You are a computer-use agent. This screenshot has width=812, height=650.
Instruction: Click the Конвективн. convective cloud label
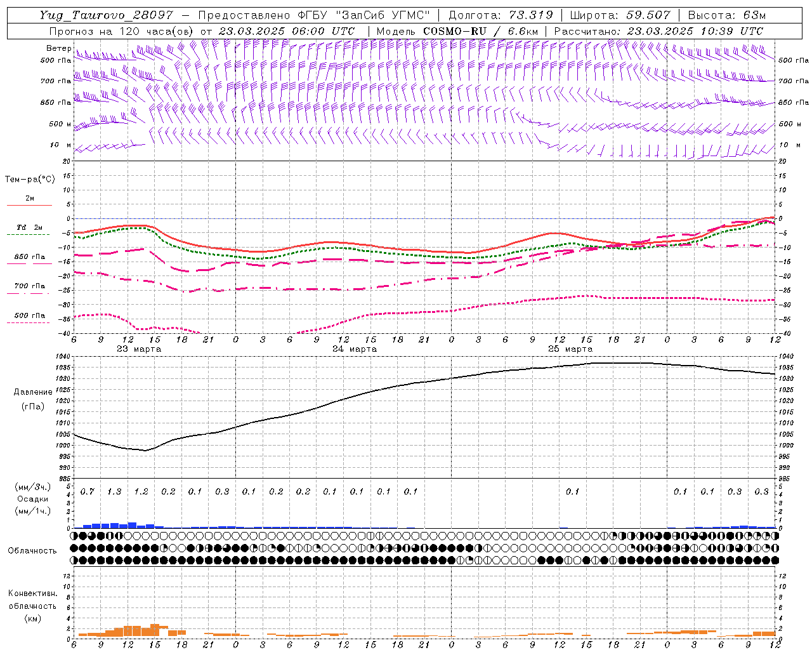pyautogui.click(x=32, y=594)
